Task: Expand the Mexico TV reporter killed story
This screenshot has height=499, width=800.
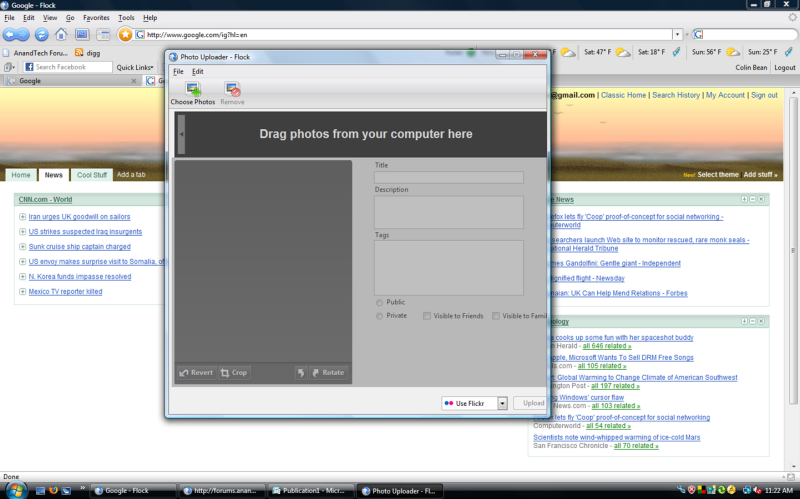Action: (x=22, y=291)
